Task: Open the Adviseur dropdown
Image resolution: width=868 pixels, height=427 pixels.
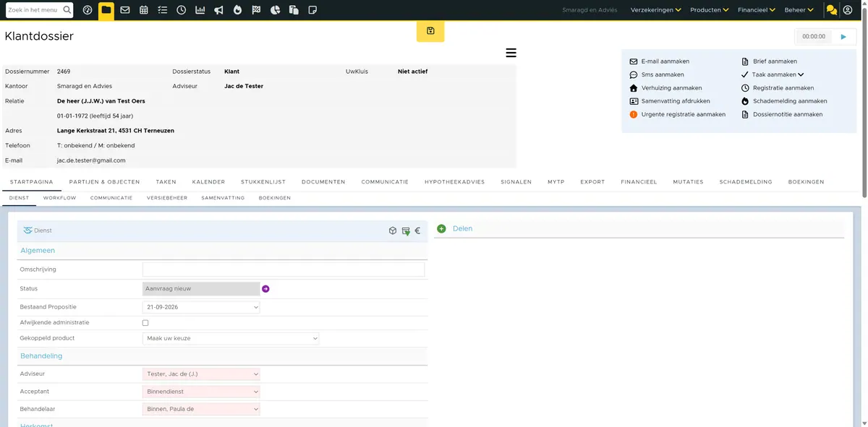Action: [201, 374]
